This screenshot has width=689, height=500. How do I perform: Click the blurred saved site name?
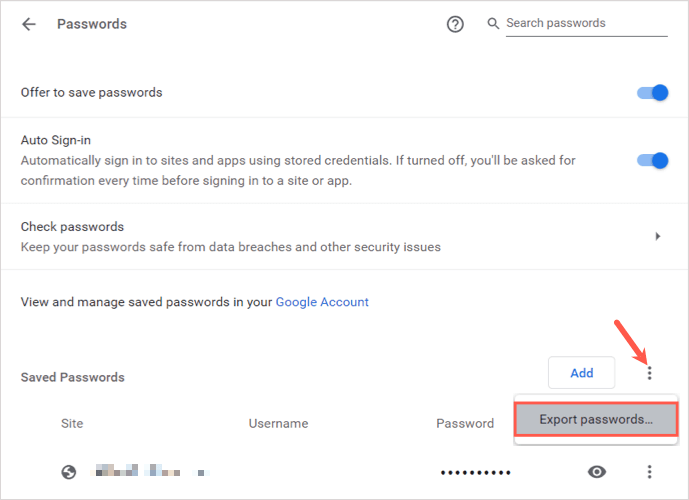150,472
